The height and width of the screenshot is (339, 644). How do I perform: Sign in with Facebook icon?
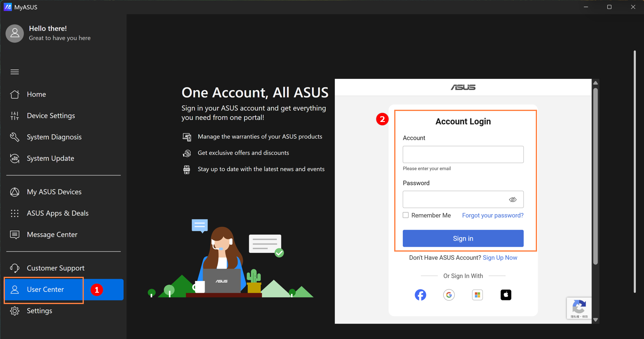[420, 295]
